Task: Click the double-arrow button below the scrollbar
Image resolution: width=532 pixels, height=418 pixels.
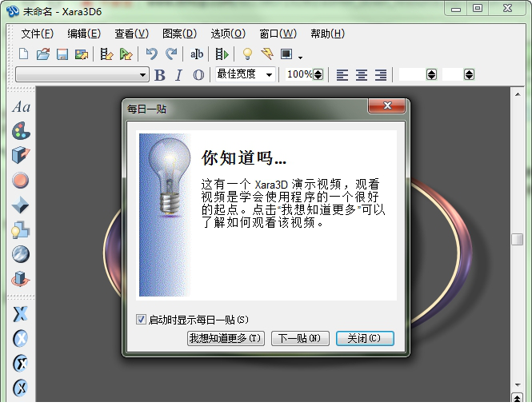Action: tap(517, 398)
